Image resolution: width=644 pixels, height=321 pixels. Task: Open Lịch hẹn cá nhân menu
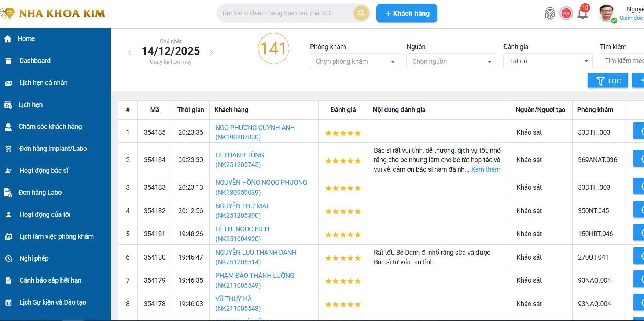(x=43, y=83)
